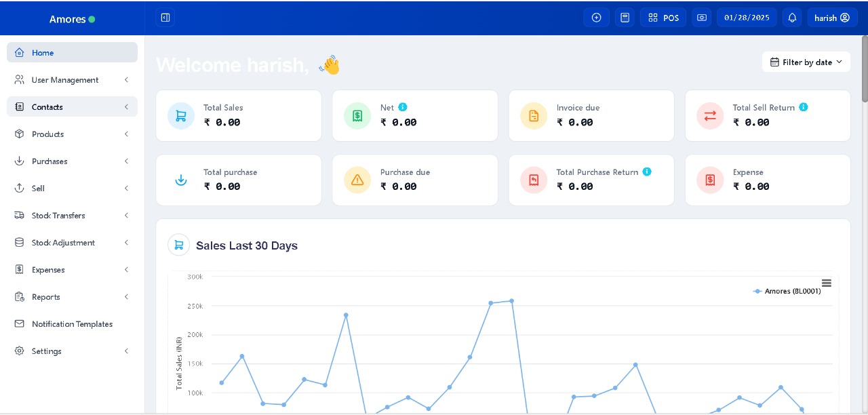Click the Total Purchase Return info icon

click(x=647, y=172)
